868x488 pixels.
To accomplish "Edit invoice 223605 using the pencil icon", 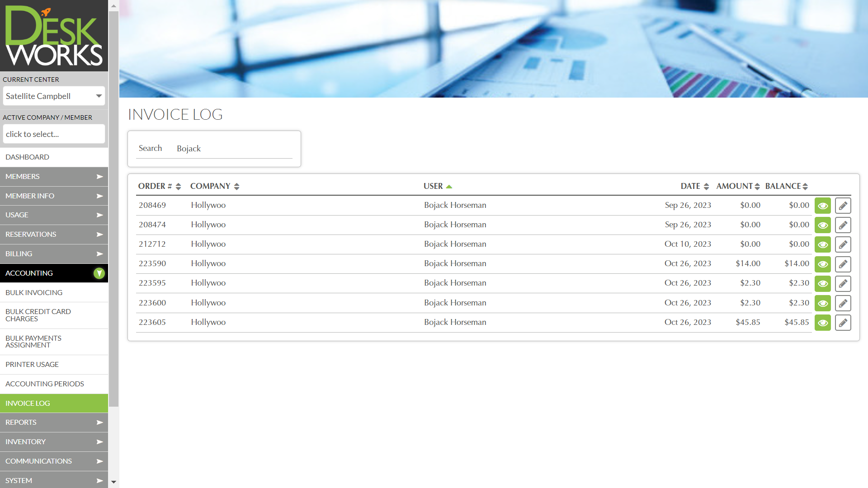I will pos(843,323).
